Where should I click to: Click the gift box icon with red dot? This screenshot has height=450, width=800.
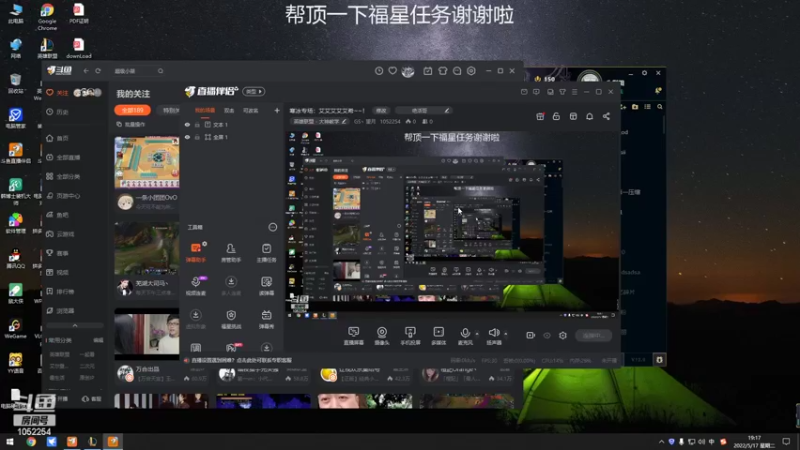[x=540, y=116]
